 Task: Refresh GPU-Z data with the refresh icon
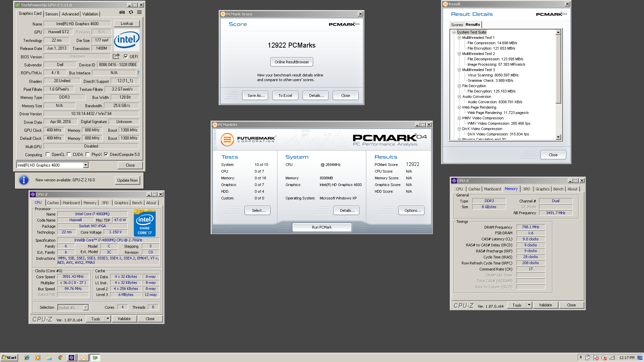(131, 12)
